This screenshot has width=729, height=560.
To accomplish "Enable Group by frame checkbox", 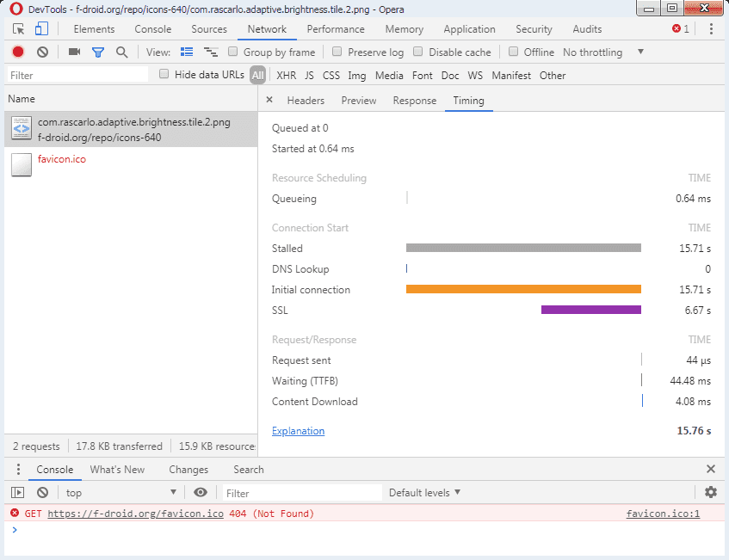I will 233,52.
